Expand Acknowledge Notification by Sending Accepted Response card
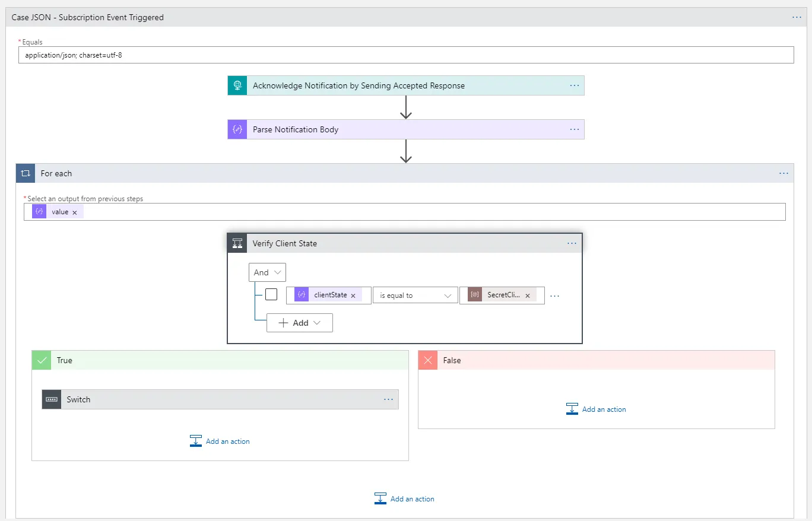 pos(406,85)
